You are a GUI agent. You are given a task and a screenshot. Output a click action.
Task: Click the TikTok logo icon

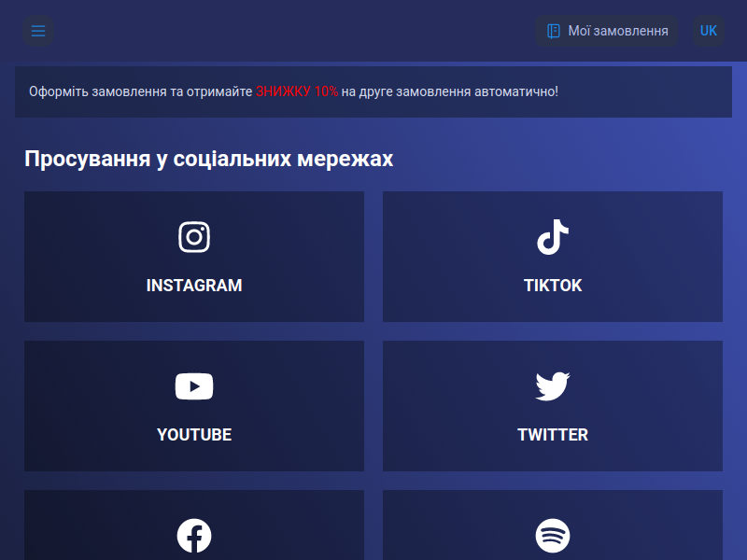pyautogui.click(x=553, y=237)
